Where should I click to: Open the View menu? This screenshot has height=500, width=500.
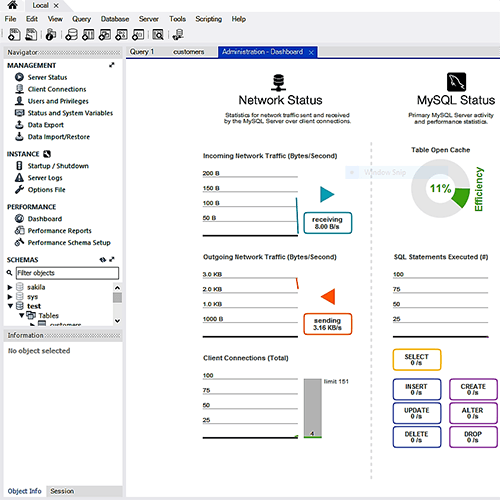click(x=55, y=19)
